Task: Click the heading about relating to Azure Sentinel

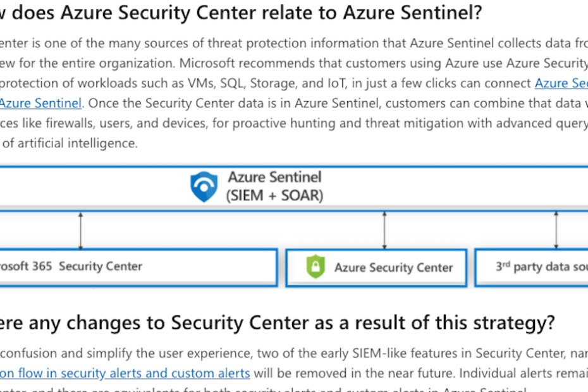Action: (241, 13)
